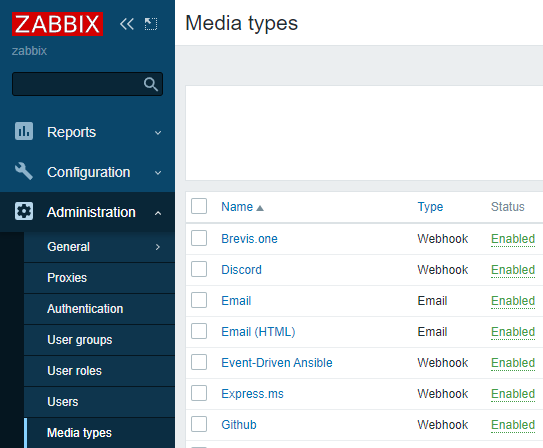
Task: Open the Administration menu
Action: click(87, 212)
